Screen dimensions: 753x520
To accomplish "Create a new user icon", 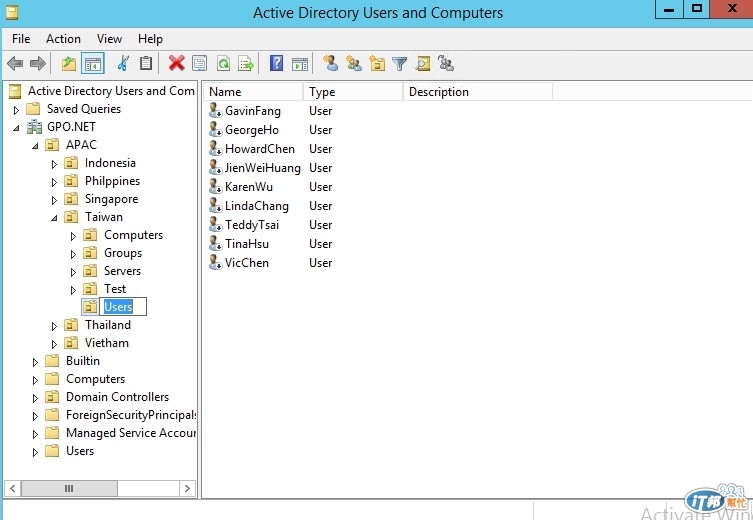I will click(330, 63).
